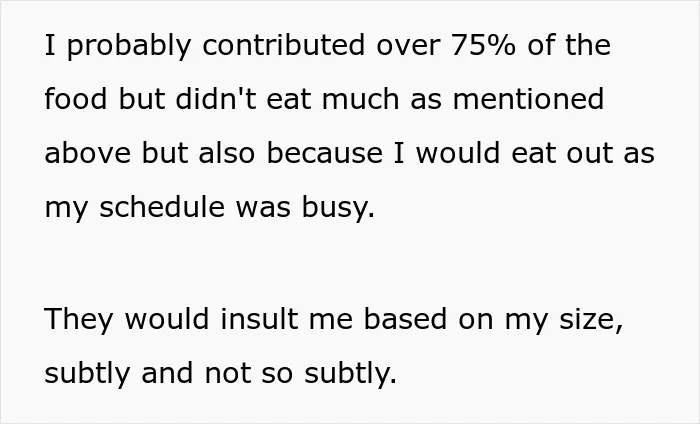Screen dimensions: 700x424
Task: Click the word "schedule"
Action: click(162, 207)
